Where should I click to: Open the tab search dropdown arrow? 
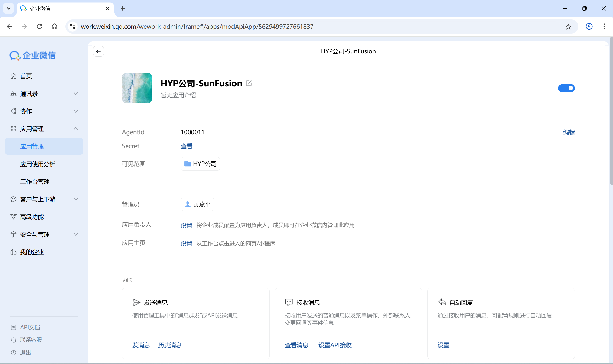point(9,8)
